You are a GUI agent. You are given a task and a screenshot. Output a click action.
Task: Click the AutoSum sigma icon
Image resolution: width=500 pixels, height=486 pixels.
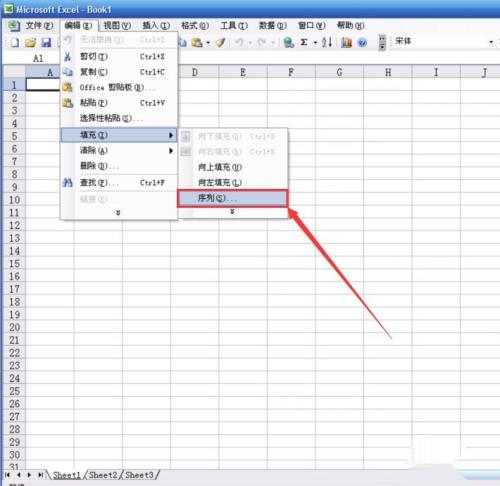click(x=304, y=42)
